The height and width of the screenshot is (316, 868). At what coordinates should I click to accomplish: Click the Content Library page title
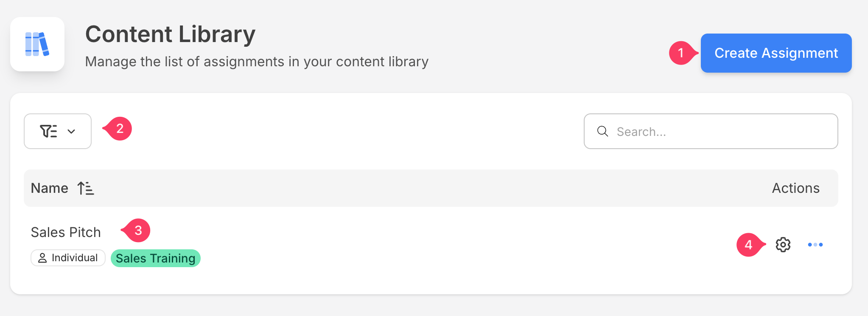(x=170, y=34)
